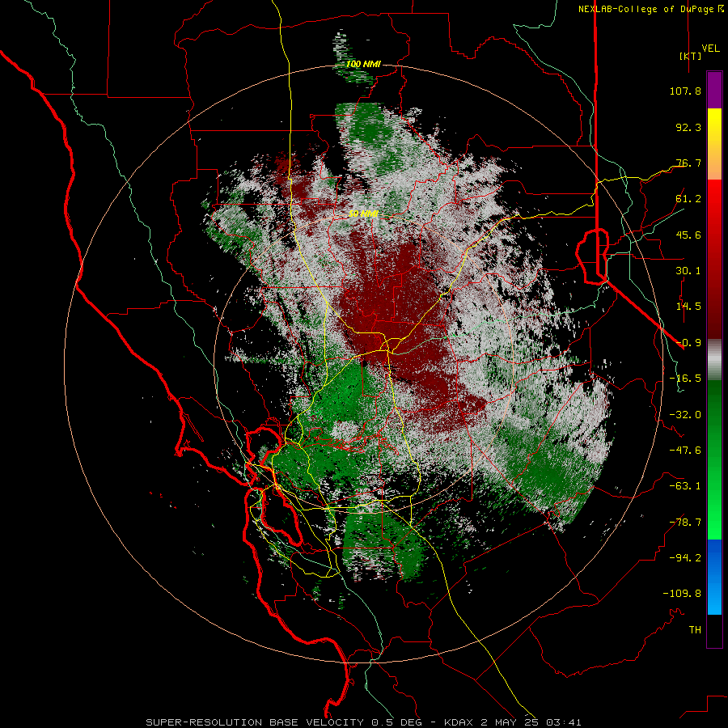Click the blue segment of the velocity scale
This screenshot has height=728, width=728.
714,577
